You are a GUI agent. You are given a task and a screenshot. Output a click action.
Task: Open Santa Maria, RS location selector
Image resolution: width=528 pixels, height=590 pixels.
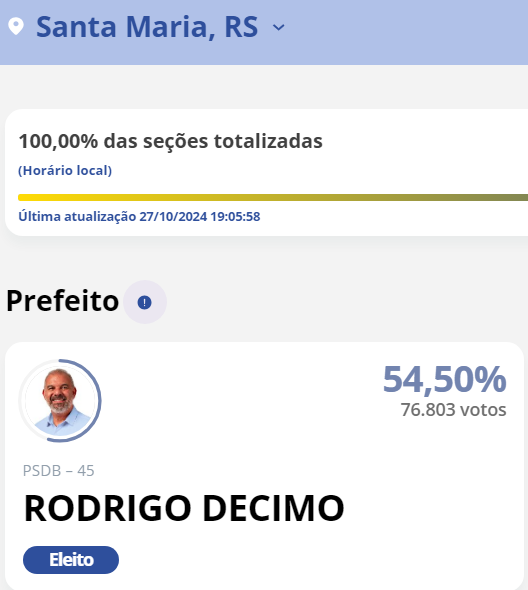(x=147, y=27)
